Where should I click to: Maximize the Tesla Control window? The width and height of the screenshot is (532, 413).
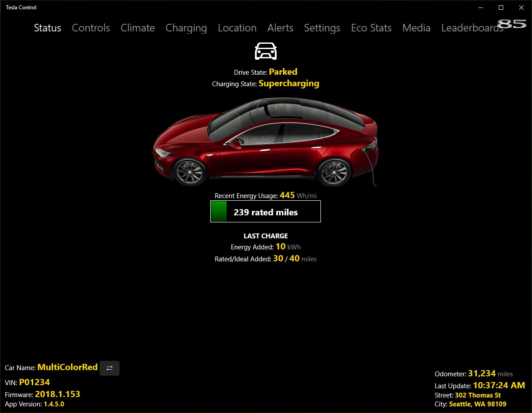point(501,8)
